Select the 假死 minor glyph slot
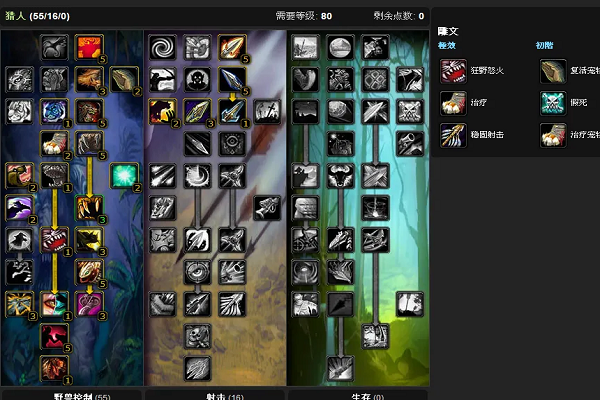 (x=553, y=103)
